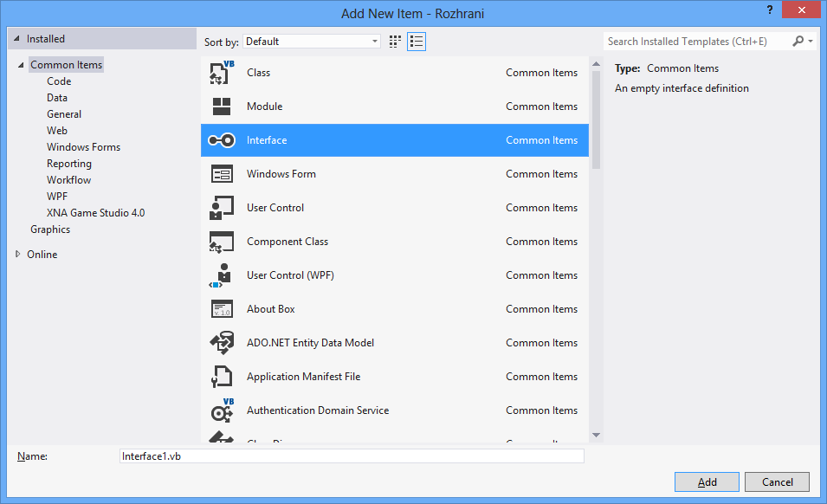Open the Sort by dropdown
This screenshot has width=827, height=504.
coord(312,42)
